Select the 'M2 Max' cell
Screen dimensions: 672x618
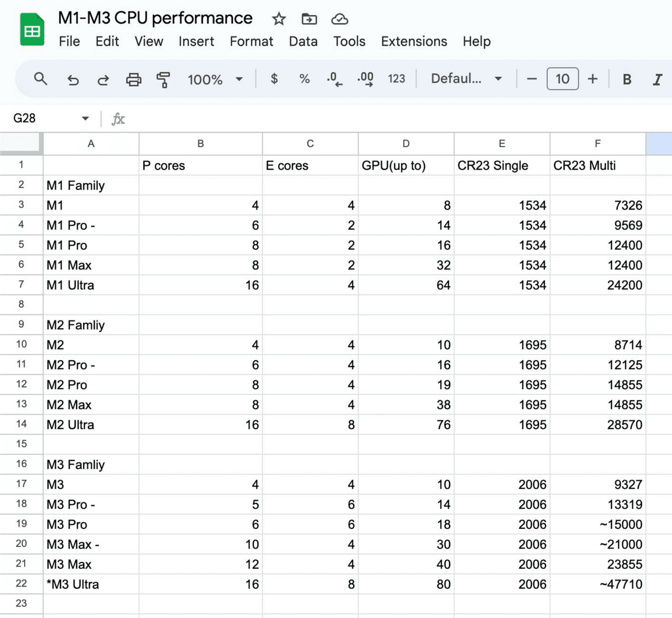[x=91, y=405]
